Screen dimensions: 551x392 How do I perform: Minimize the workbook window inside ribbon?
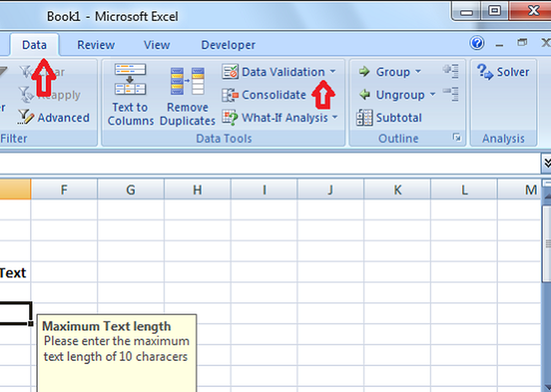coord(499,45)
